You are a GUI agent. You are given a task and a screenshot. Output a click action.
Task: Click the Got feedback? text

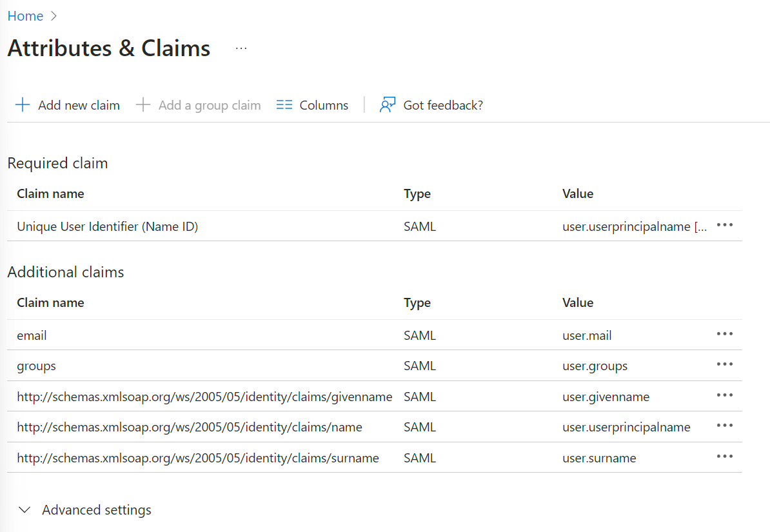[x=443, y=105]
